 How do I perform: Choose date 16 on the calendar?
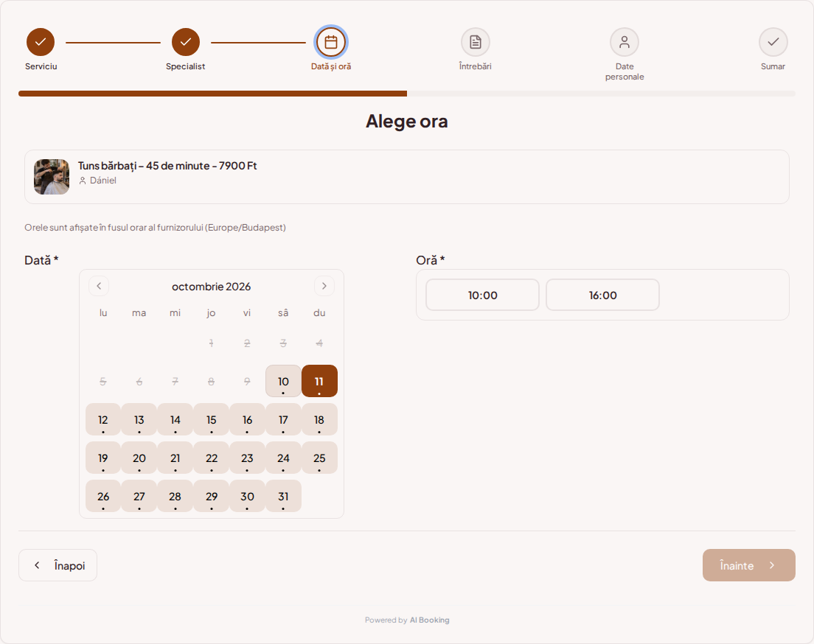pos(247,419)
